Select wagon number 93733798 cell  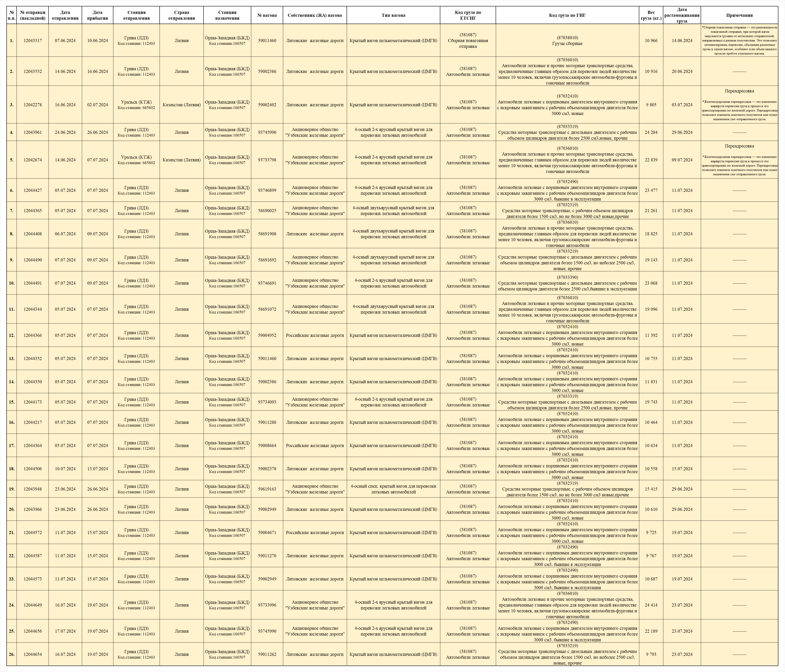click(x=267, y=160)
